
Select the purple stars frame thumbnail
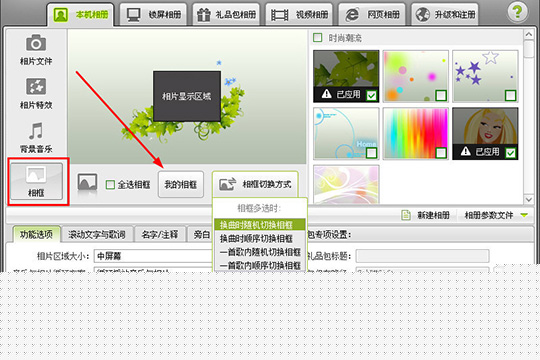[485, 76]
